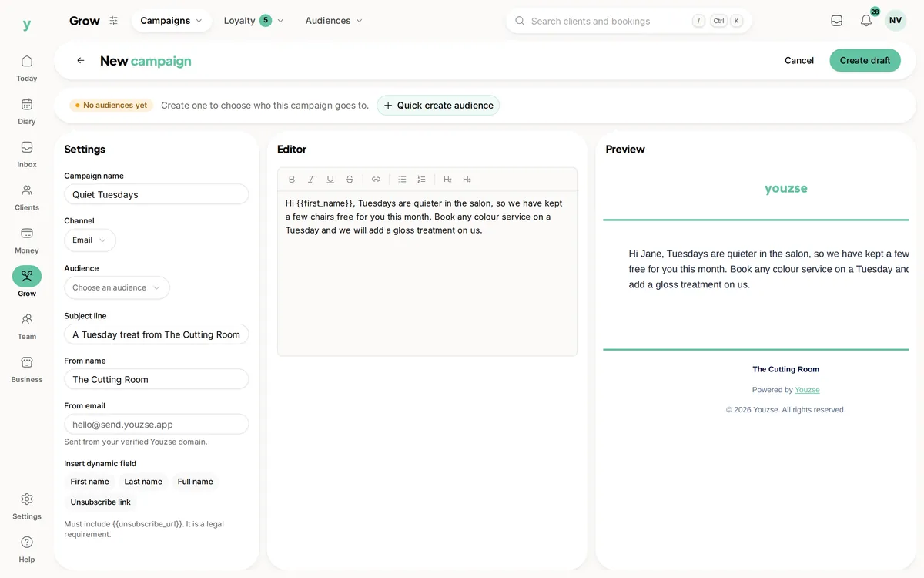
Task: Click the From email field
Action: click(156, 424)
